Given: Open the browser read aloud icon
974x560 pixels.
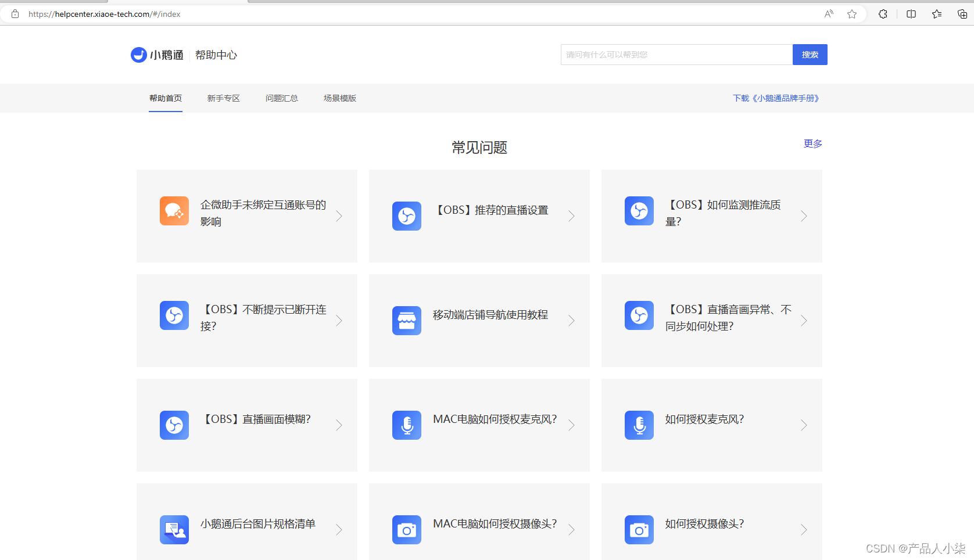Looking at the screenshot, I should pyautogui.click(x=829, y=14).
